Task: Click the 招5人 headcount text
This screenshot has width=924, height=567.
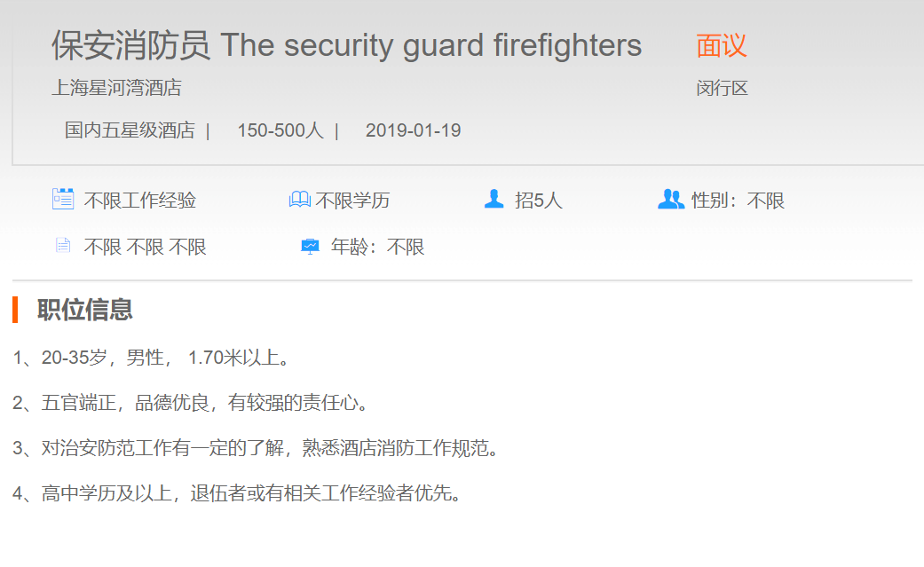Action: point(539,201)
